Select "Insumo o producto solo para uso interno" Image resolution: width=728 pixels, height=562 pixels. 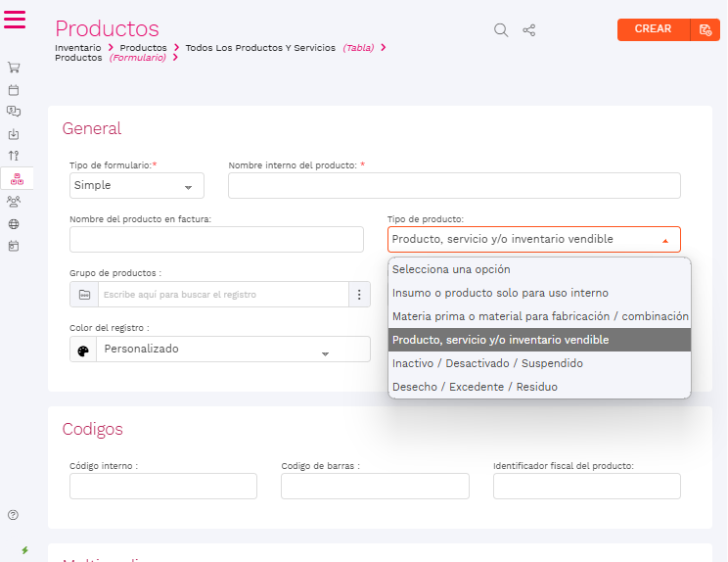click(500, 293)
